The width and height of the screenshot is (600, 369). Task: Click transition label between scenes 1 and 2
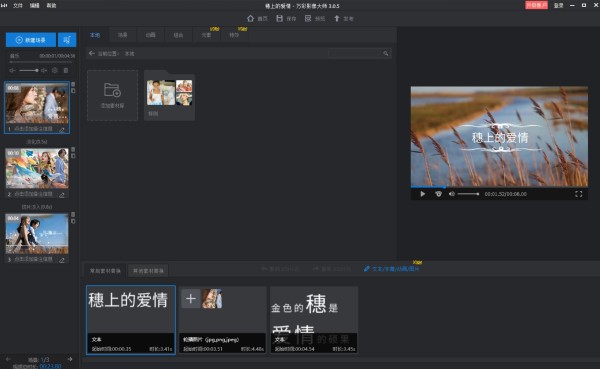coord(37,142)
